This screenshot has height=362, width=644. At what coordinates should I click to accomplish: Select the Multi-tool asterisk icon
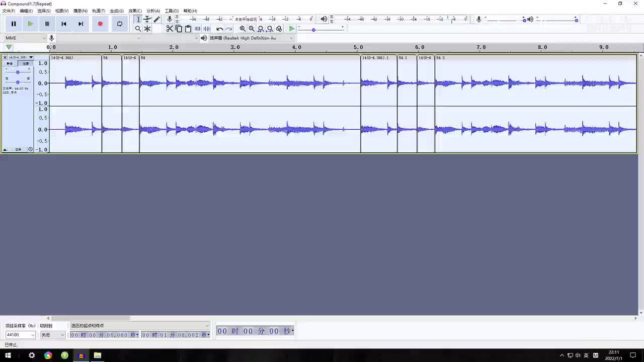(x=147, y=29)
